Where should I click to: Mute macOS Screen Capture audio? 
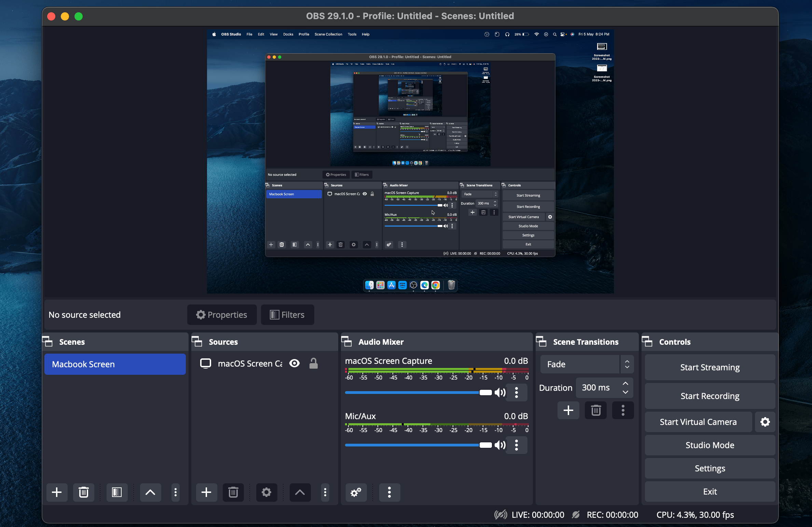pos(500,393)
